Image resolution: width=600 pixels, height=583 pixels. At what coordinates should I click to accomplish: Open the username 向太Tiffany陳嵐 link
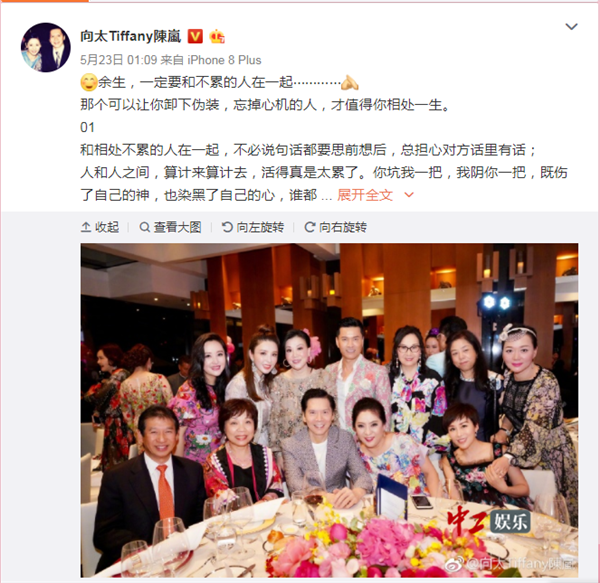click(x=130, y=36)
